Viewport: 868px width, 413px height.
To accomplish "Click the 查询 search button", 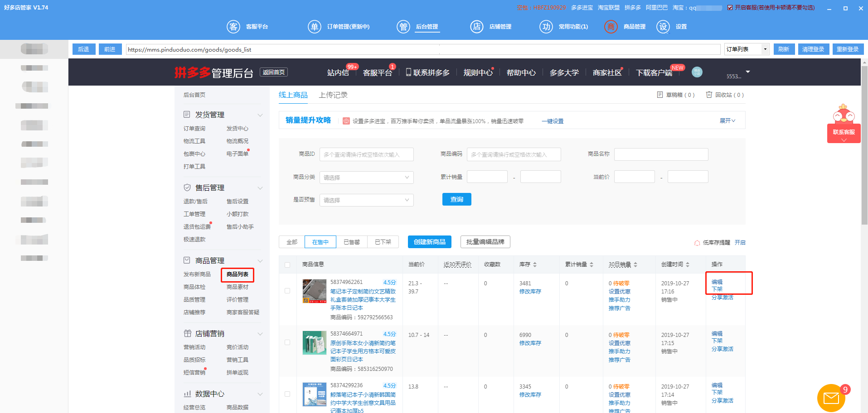I will click(457, 199).
